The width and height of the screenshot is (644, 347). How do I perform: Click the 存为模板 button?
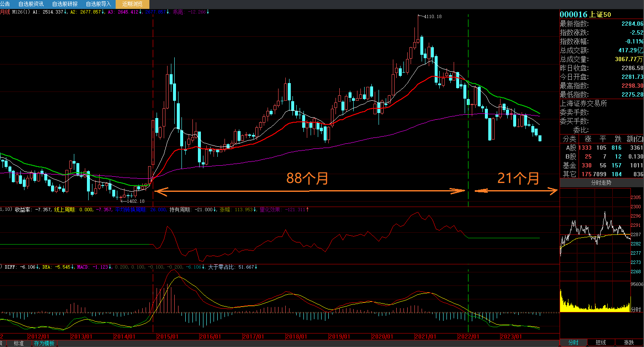point(44,343)
